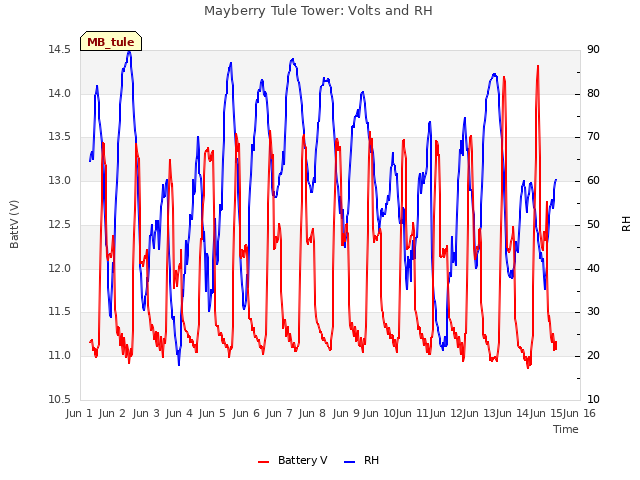The image size is (640, 480).
Task: Click the 11.5 voltage tick label
Action: click(59, 312)
